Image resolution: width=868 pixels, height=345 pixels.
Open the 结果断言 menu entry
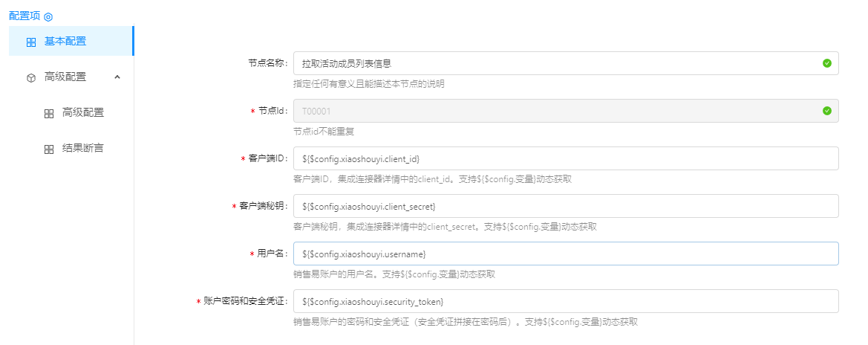coord(82,148)
